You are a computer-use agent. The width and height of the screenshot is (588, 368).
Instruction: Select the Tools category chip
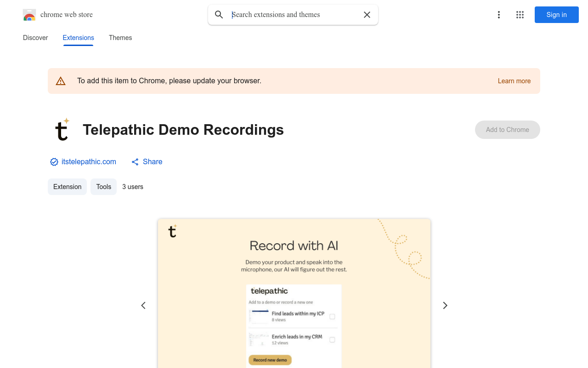(103, 187)
